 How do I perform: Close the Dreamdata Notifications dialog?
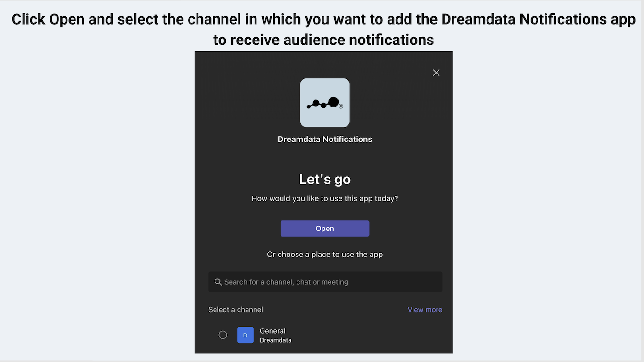pos(436,73)
